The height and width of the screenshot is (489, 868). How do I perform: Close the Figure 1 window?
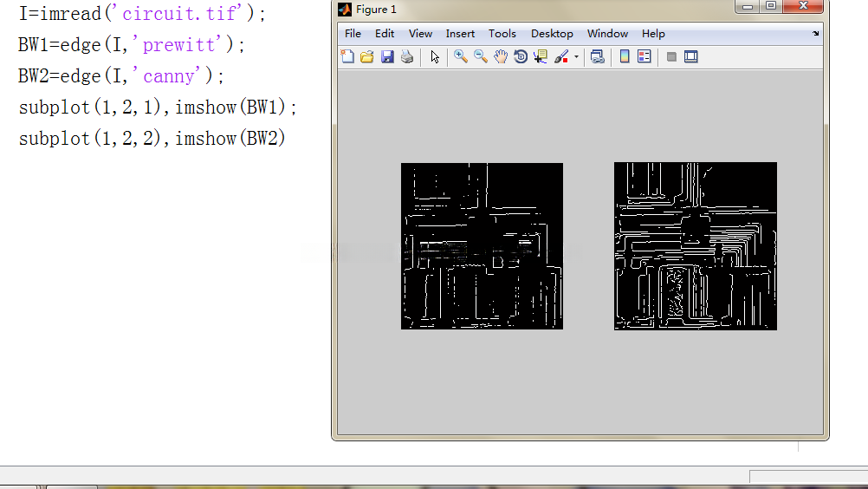tap(803, 7)
